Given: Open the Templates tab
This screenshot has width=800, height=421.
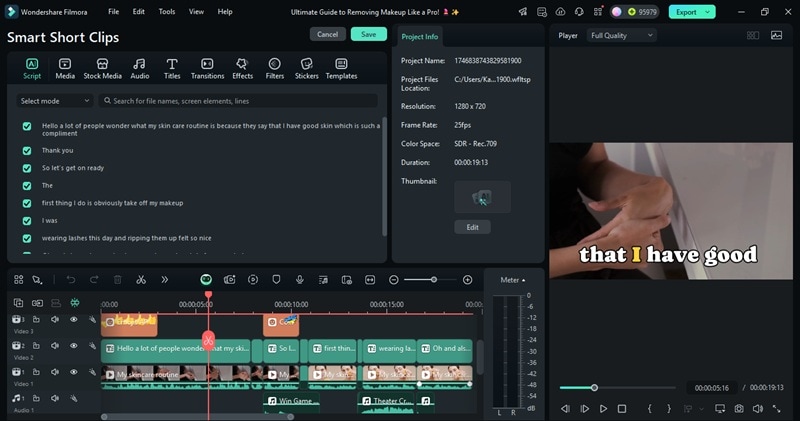Looking at the screenshot, I should click(x=341, y=68).
